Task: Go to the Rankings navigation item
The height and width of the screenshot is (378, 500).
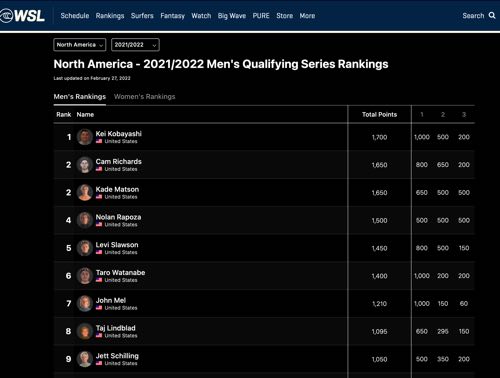Action: click(x=110, y=16)
